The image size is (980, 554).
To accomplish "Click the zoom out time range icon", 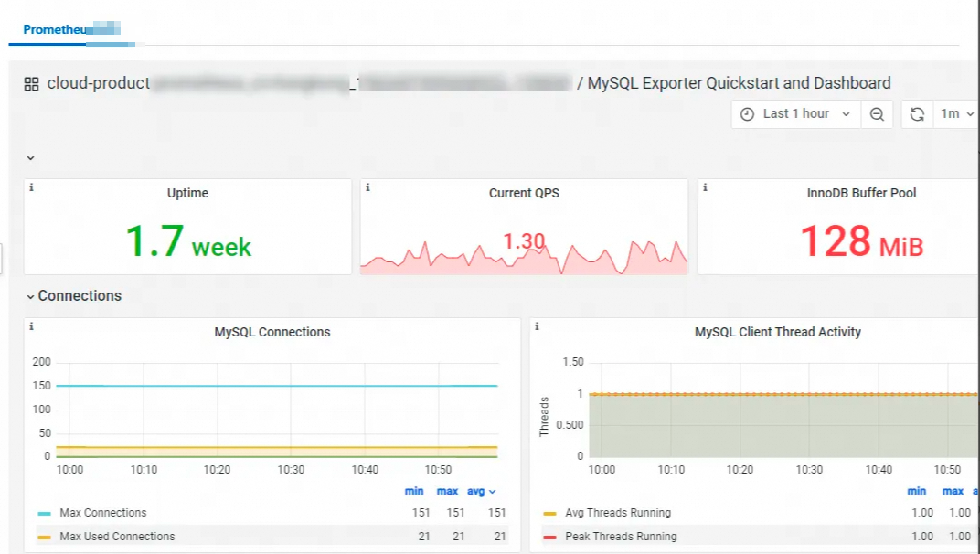I will coord(877,113).
